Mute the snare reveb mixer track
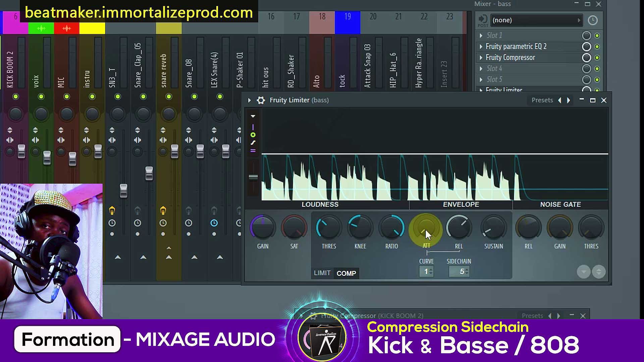The height and width of the screenshot is (362, 644). coord(169,97)
